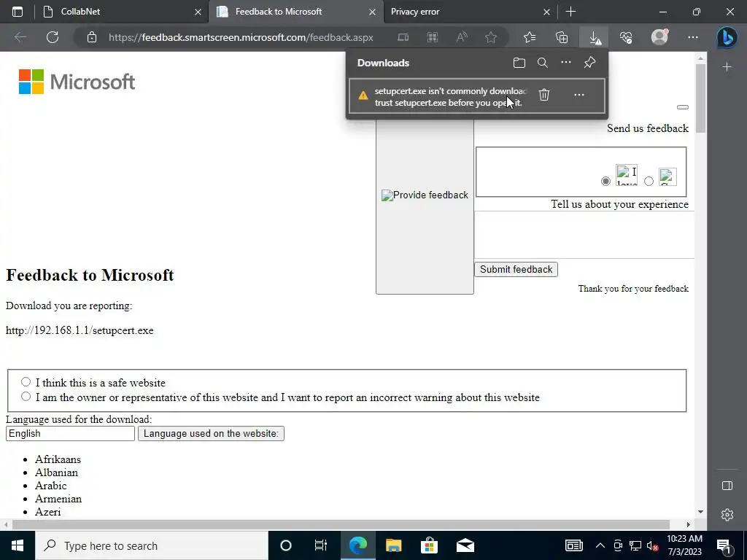Open the notification center icon

(724, 545)
